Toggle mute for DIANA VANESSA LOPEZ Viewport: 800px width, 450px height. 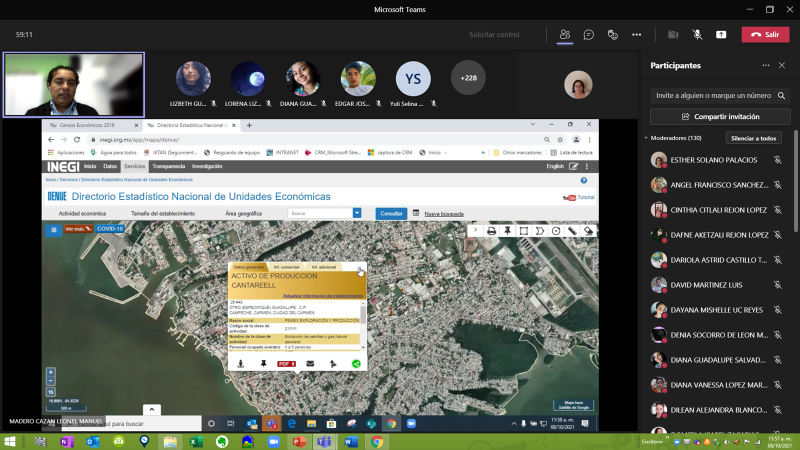tap(778, 385)
